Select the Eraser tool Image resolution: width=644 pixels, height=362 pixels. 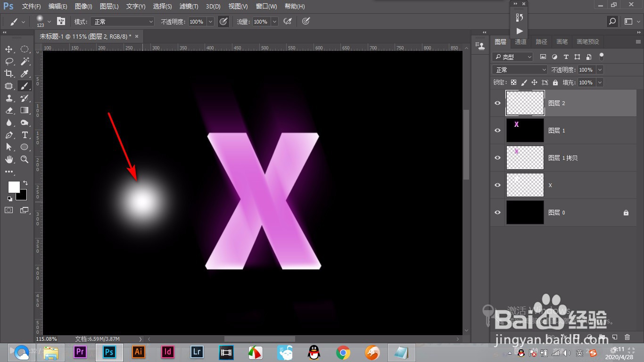point(9,110)
